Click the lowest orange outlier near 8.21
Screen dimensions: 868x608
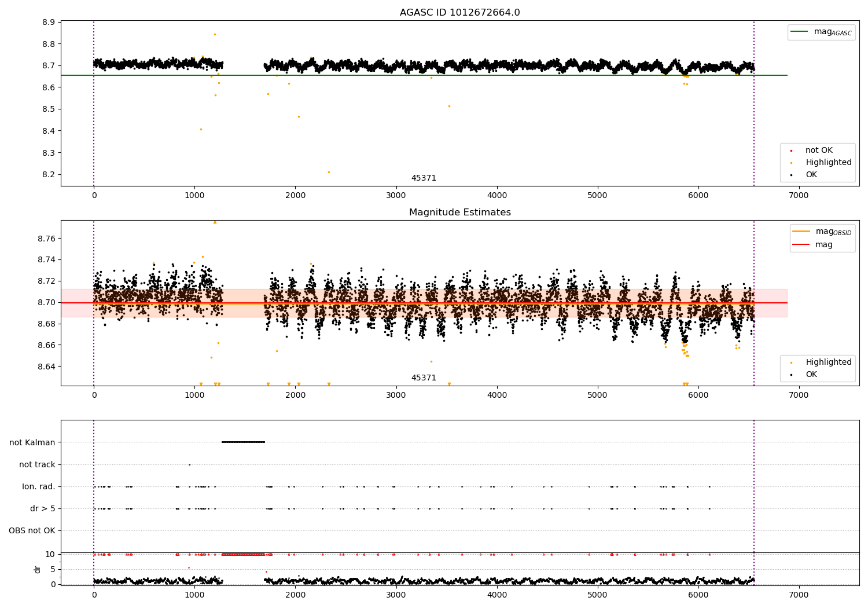point(329,172)
